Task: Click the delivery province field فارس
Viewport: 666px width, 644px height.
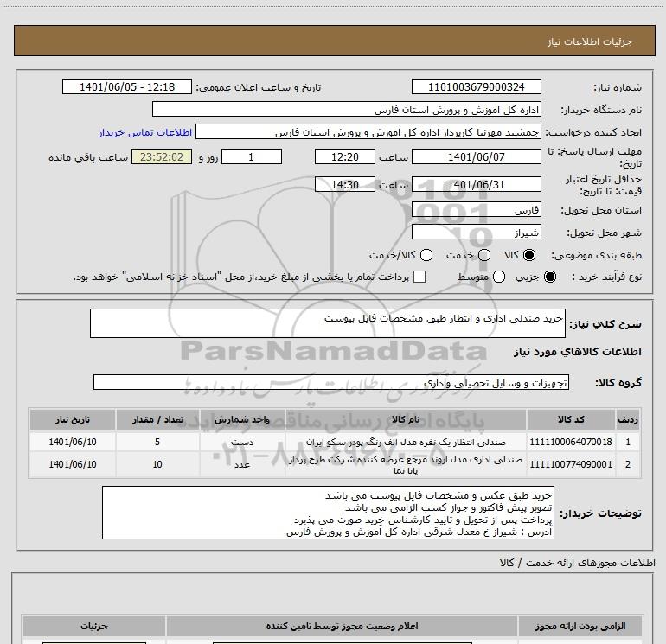Action: (x=476, y=209)
